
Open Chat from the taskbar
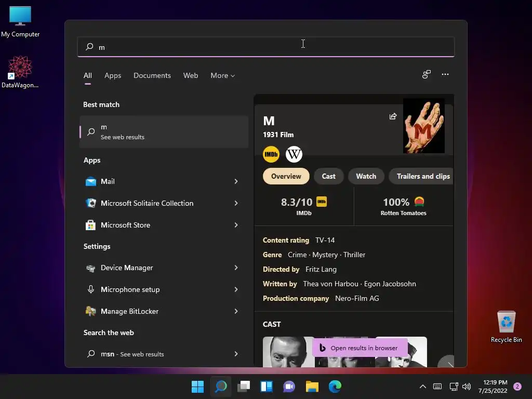pos(289,387)
